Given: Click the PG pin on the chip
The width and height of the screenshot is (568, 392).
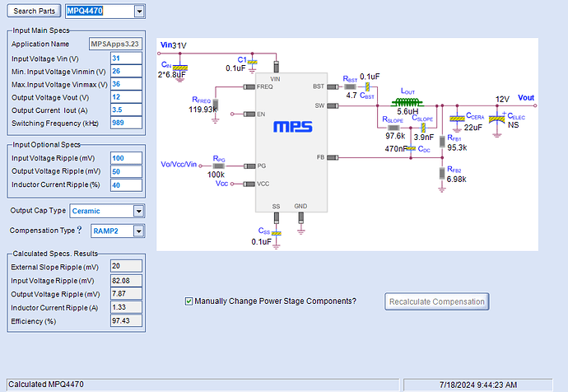Looking at the screenshot, I should click(x=249, y=166).
